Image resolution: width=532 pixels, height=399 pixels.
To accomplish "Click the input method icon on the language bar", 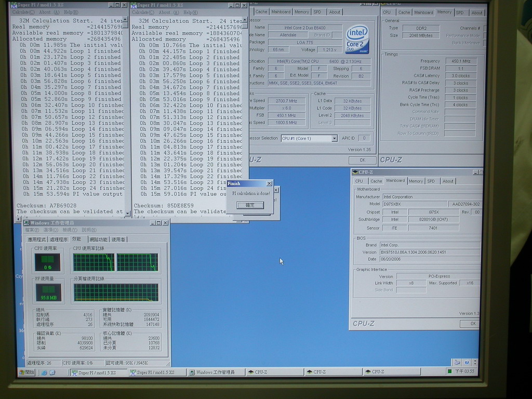I will point(457,362).
